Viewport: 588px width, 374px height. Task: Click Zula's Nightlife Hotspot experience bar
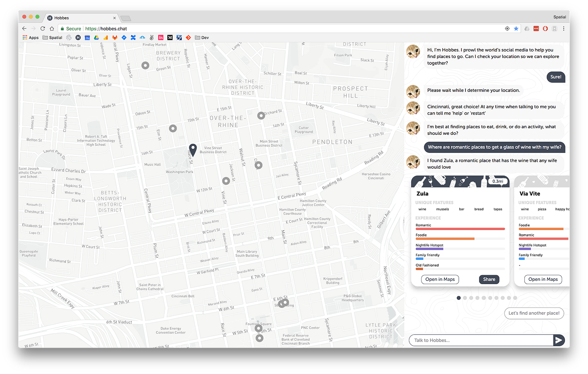pyautogui.click(x=460, y=249)
